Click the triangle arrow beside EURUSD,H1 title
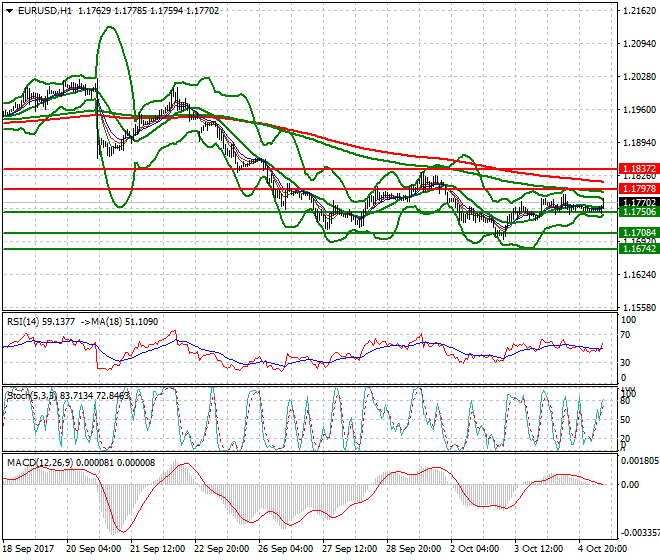The image size is (660, 560). click(x=9, y=10)
